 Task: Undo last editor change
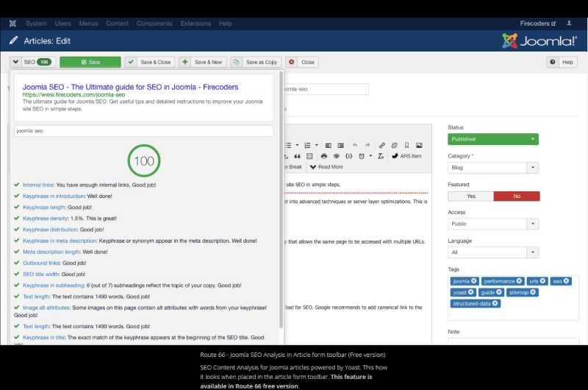(355, 145)
